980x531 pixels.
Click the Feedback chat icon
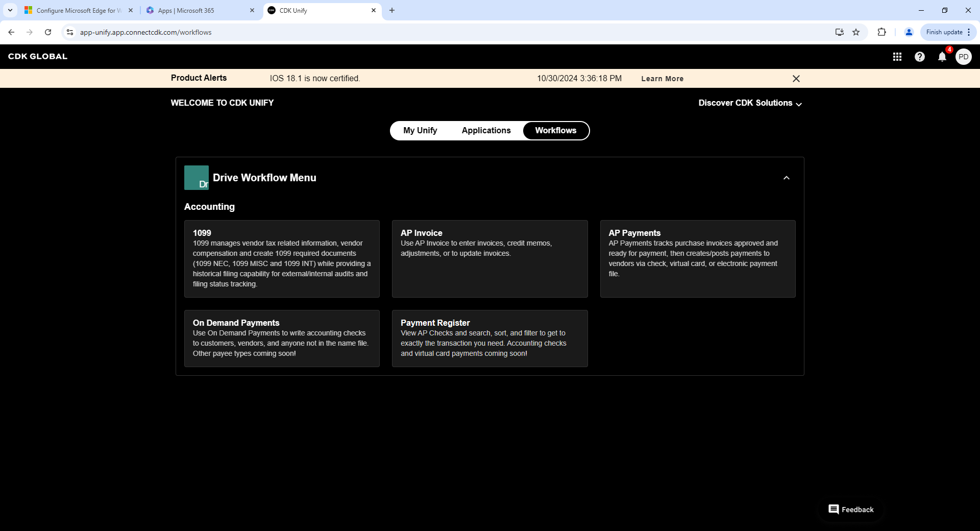(834, 509)
